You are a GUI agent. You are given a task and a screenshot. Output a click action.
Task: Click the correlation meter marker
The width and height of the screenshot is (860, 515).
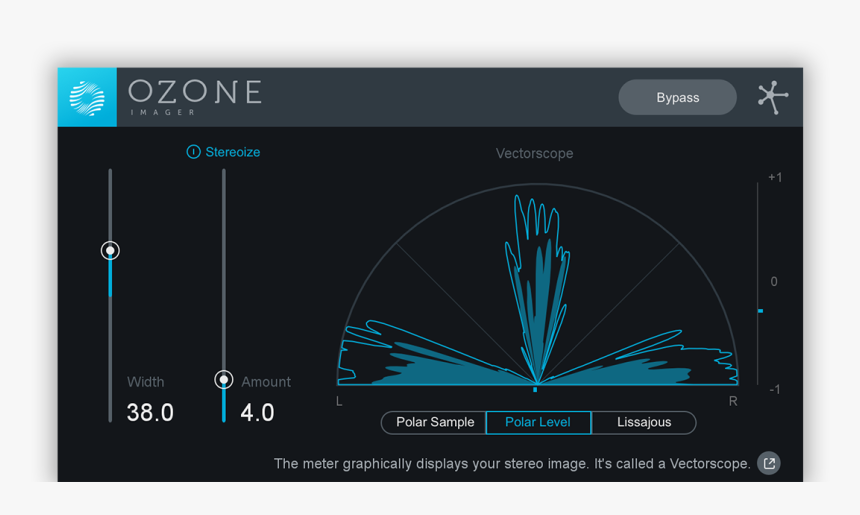coord(760,311)
